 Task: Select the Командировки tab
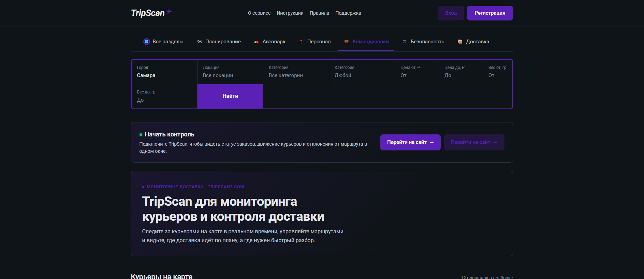[366, 42]
